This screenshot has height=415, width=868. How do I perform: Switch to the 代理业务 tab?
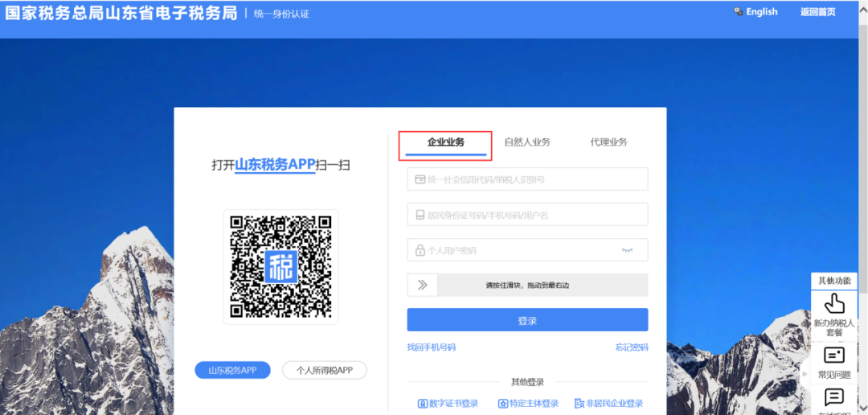pyautogui.click(x=608, y=142)
